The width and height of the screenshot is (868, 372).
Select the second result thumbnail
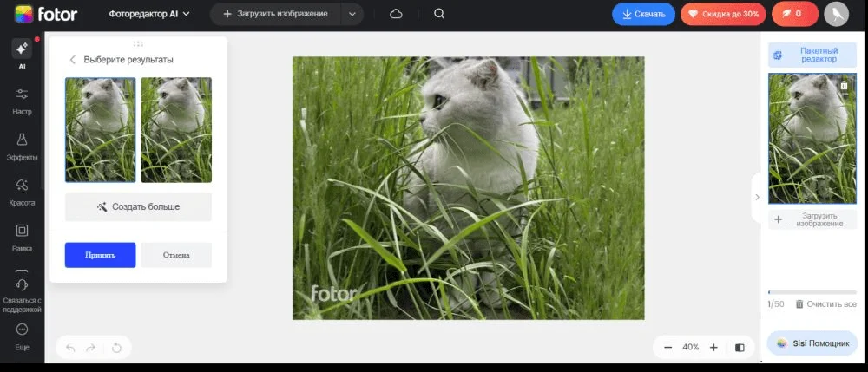(176, 130)
